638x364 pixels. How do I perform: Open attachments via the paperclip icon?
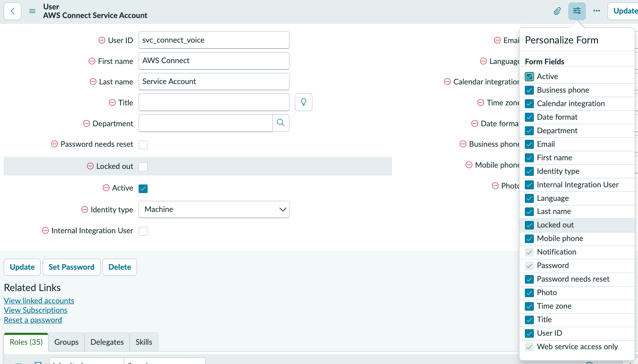[x=557, y=11]
